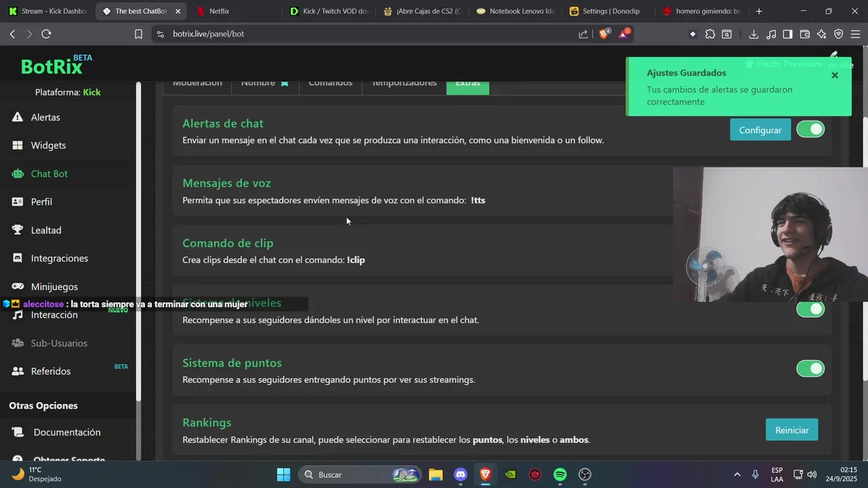Click the Reiniciar button in Rankings
The image size is (868, 488).
pyautogui.click(x=792, y=430)
